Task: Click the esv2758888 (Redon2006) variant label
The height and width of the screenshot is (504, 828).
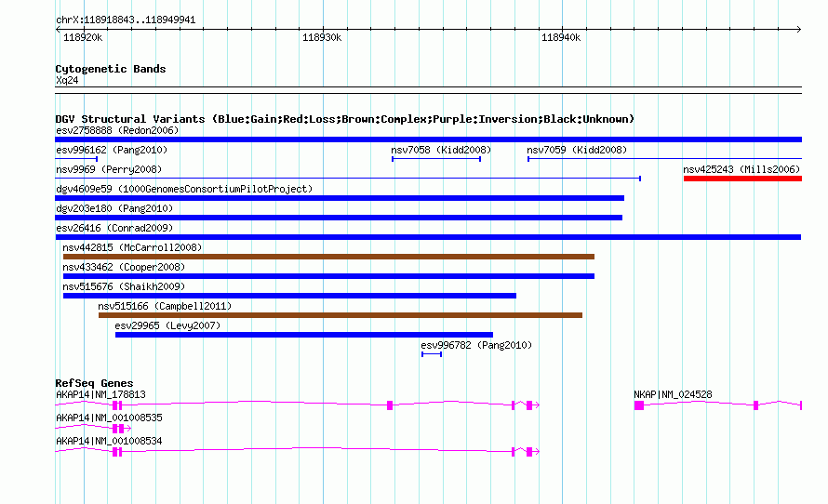Action: pos(117,130)
